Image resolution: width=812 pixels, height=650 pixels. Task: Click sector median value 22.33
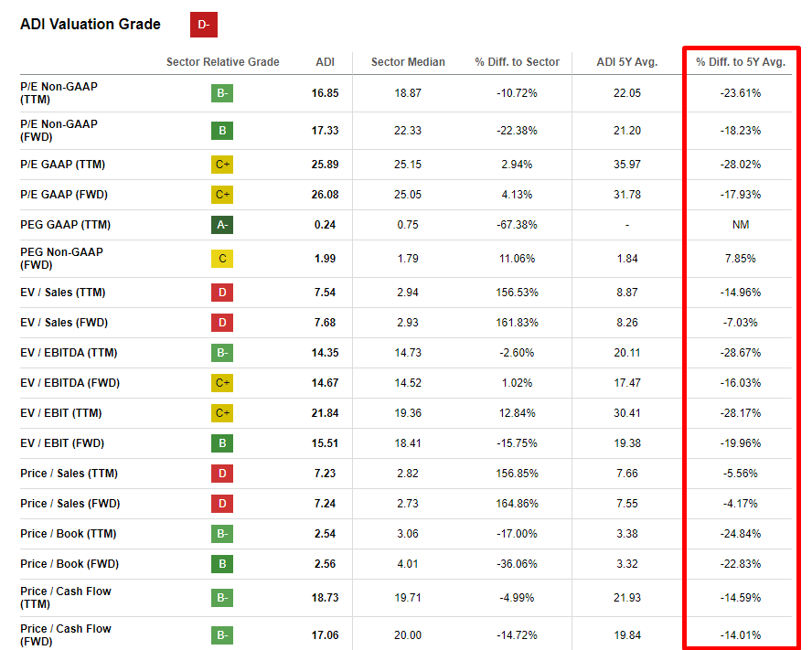point(408,131)
